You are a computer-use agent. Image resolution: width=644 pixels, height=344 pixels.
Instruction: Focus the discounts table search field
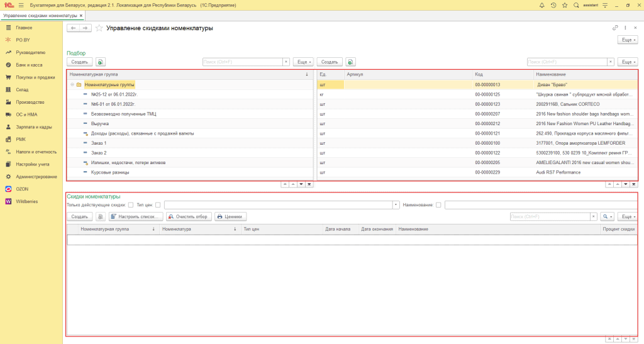pyautogui.click(x=550, y=217)
